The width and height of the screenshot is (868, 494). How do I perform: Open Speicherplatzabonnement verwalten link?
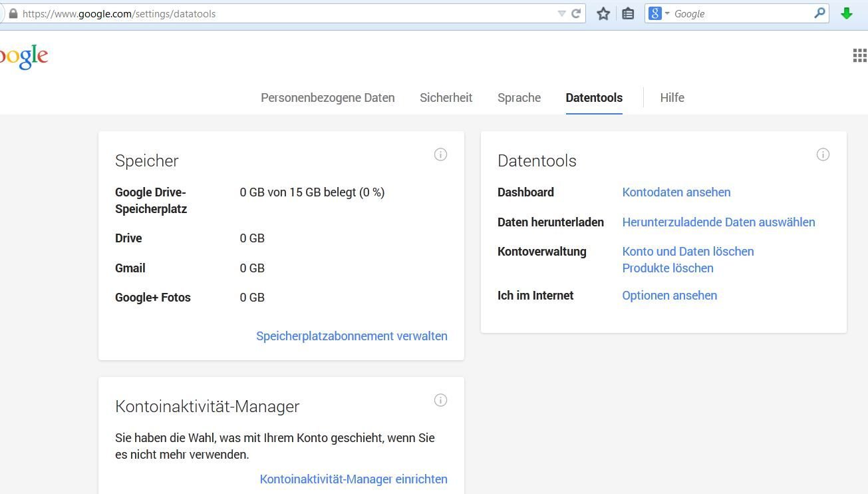click(352, 336)
